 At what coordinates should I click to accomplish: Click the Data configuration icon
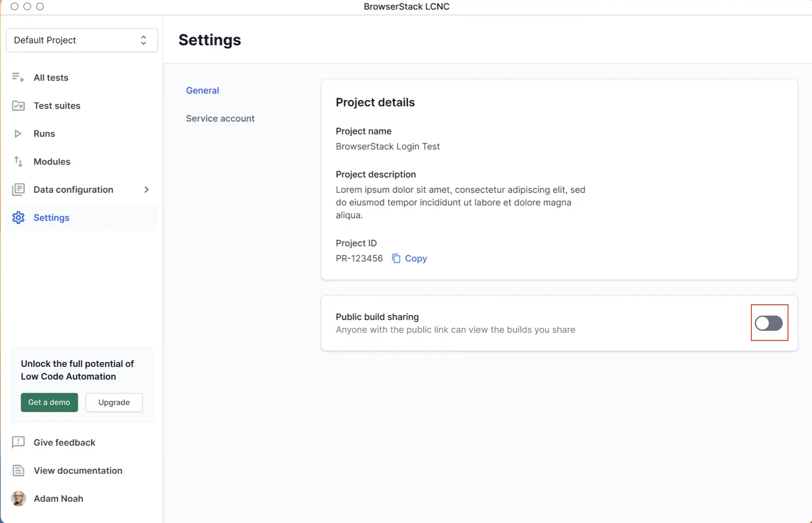tap(18, 190)
